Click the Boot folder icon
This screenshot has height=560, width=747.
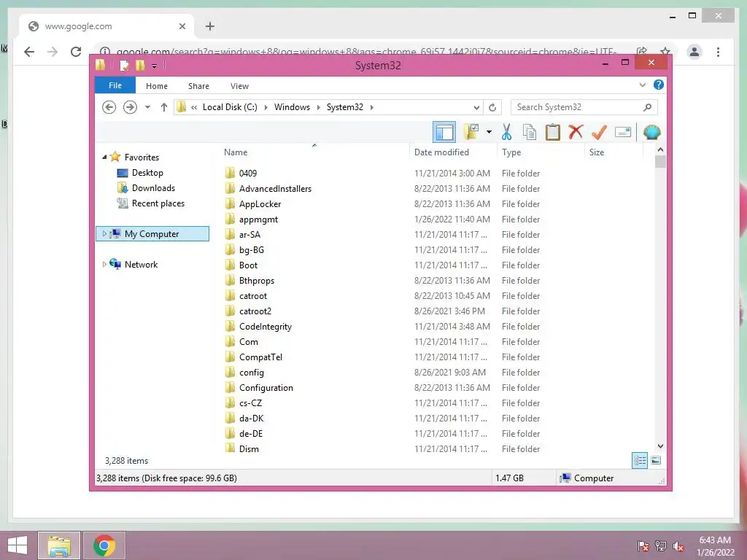[230, 265]
